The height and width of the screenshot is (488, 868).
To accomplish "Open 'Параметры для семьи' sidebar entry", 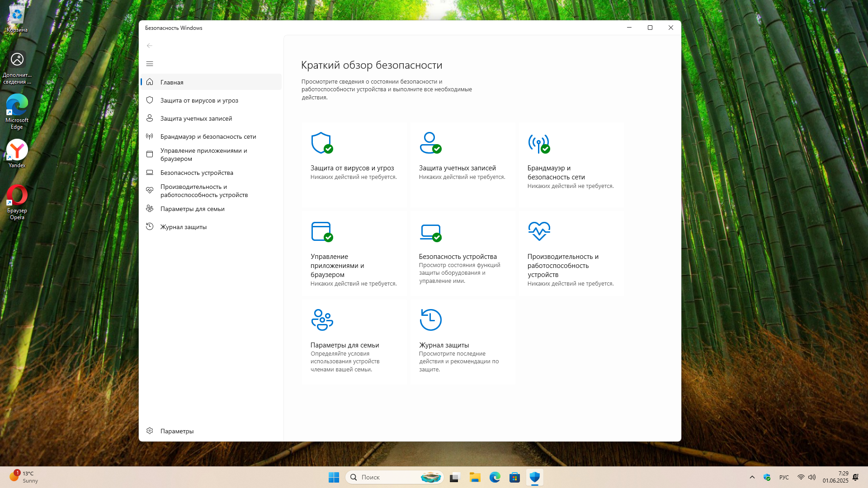I will (x=192, y=209).
